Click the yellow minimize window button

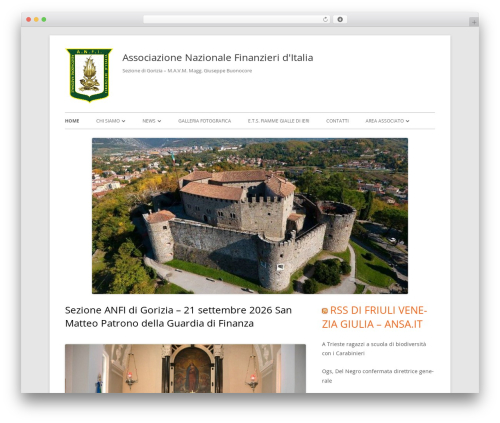tap(36, 20)
